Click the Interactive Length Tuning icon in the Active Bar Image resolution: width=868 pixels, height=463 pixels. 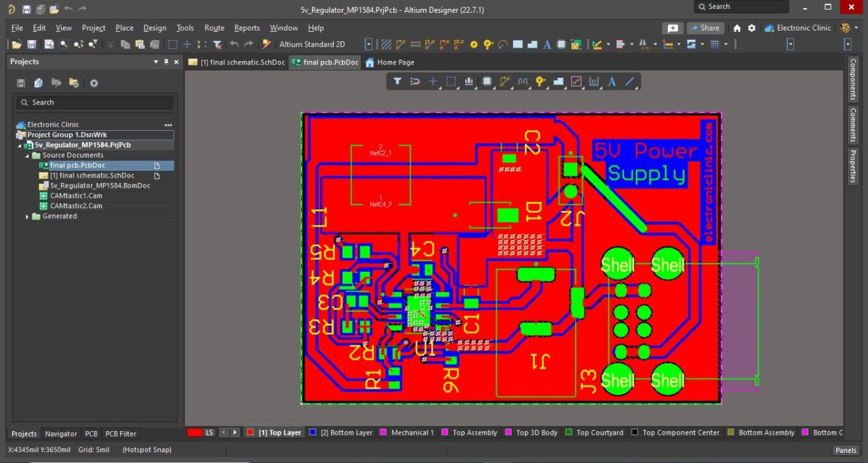click(x=522, y=81)
